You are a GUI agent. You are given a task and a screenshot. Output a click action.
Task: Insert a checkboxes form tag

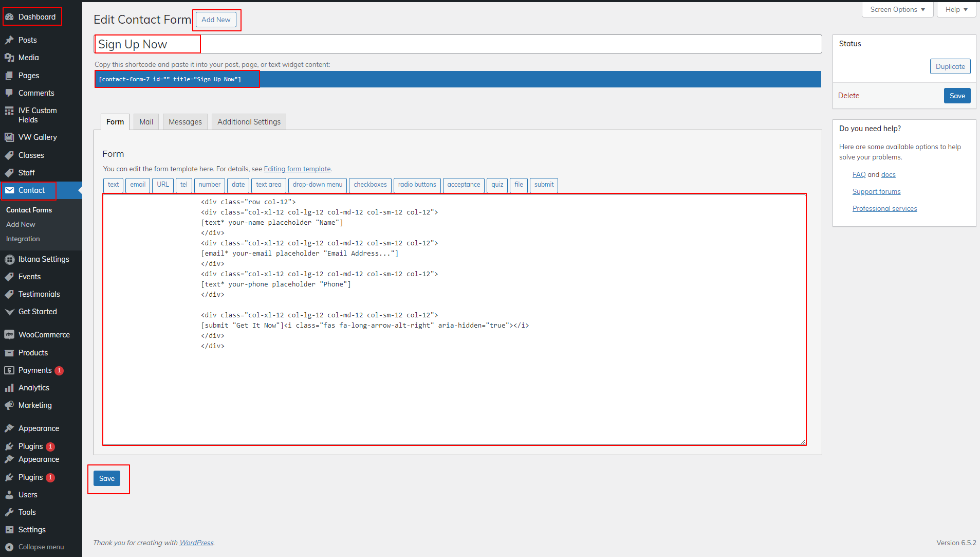click(370, 185)
